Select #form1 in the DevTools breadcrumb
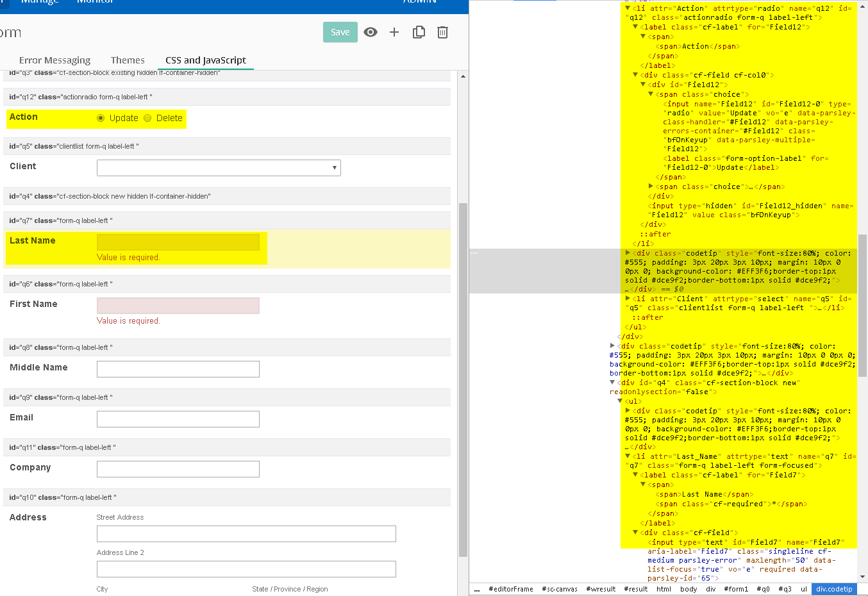Image resolution: width=868 pixels, height=596 pixels. tap(735, 589)
